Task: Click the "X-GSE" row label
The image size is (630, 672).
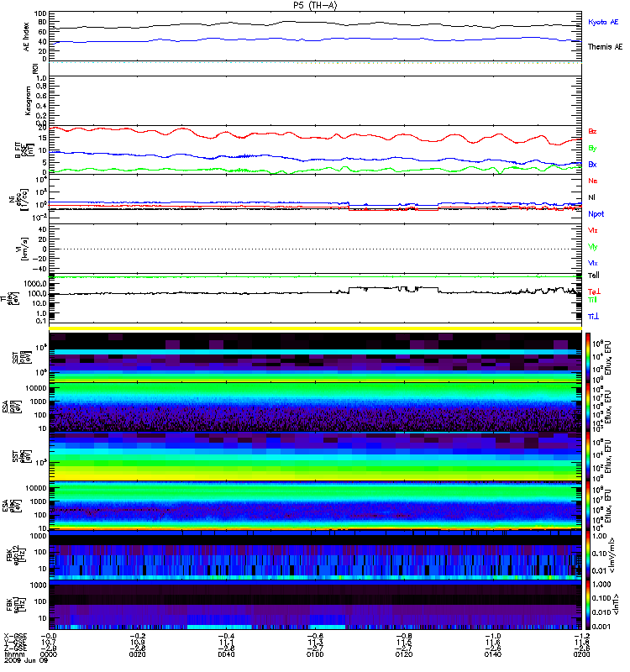Action: [16, 636]
